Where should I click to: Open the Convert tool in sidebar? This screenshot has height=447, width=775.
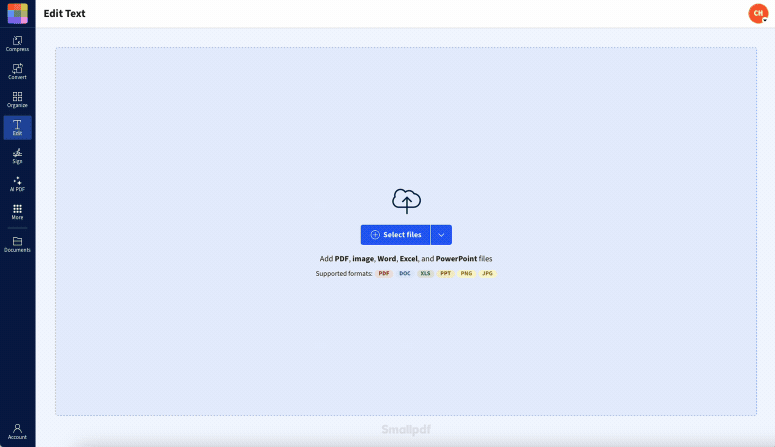[17, 71]
